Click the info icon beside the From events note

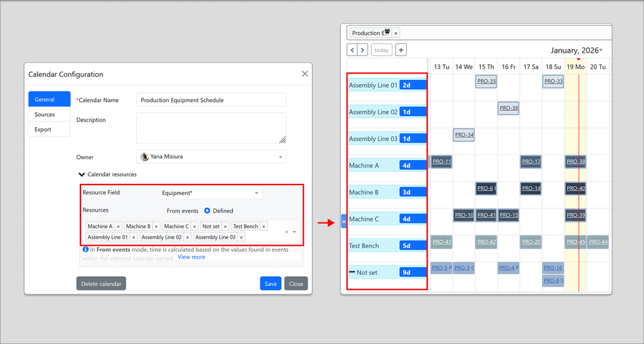[86, 249]
